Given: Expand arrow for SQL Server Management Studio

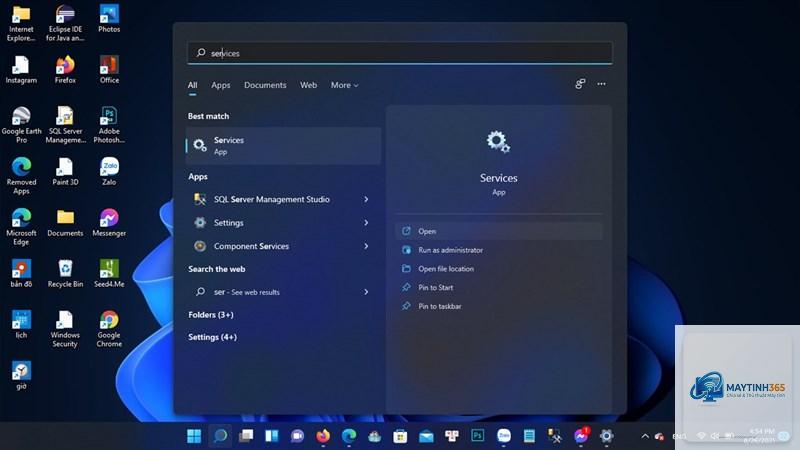Looking at the screenshot, I should [366, 199].
